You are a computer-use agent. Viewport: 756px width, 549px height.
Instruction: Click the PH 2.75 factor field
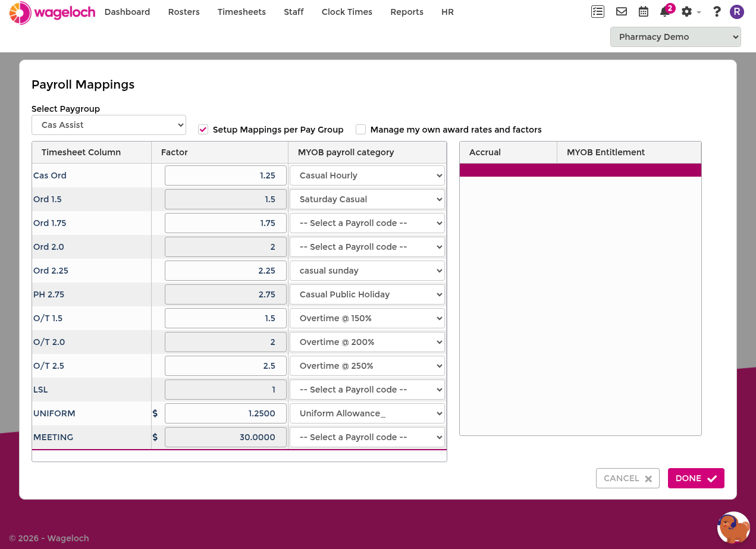(225, 294)
